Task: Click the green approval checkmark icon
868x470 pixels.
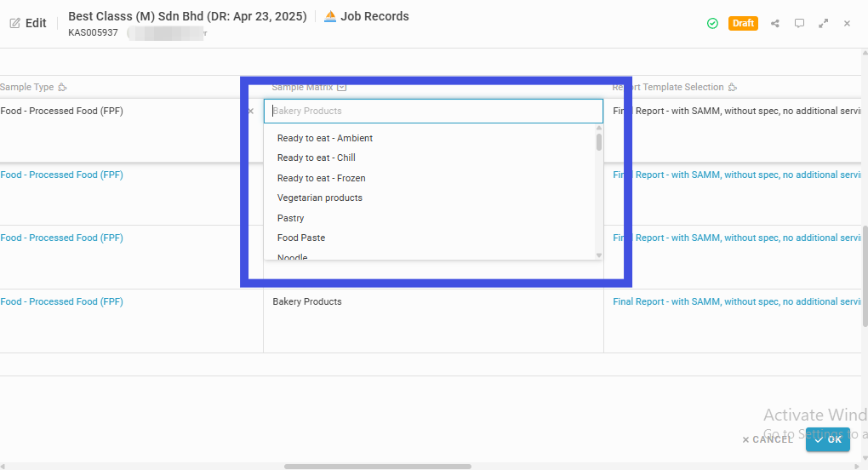Action: [712, 23]
